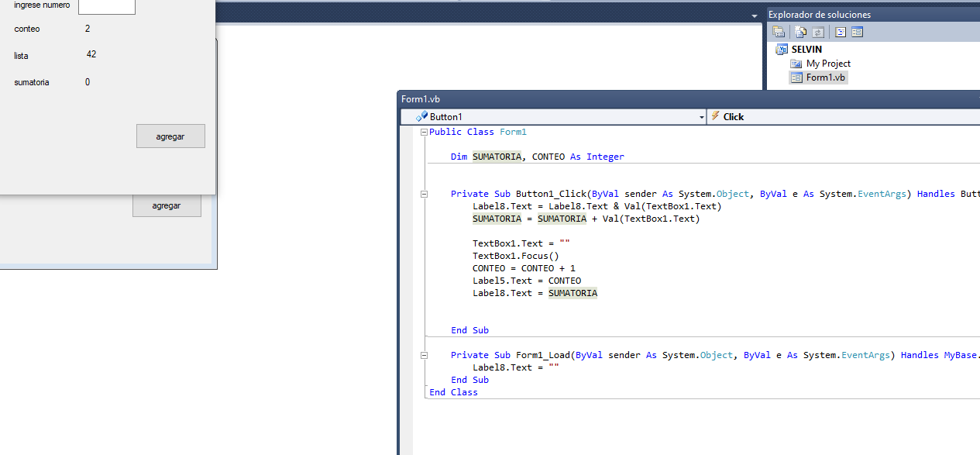
Task: Click the 'sumatoria' label in the form
Action: tap(32, 82)
